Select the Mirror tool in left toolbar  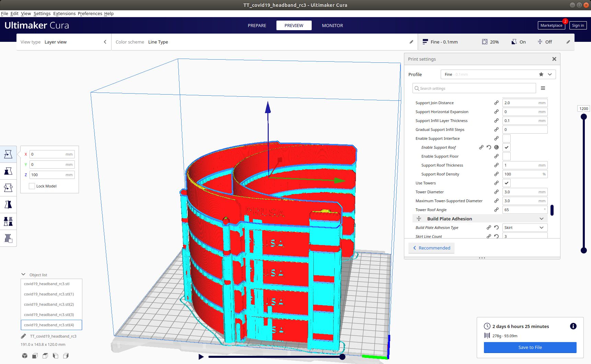8,205
